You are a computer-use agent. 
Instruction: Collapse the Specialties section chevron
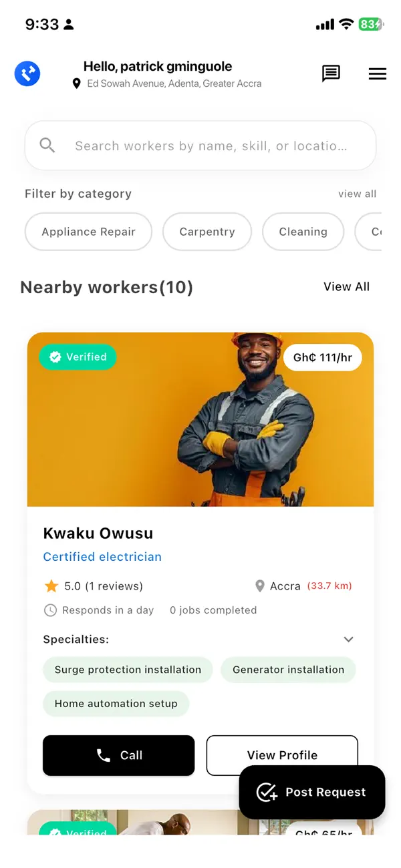coord(348,639)
